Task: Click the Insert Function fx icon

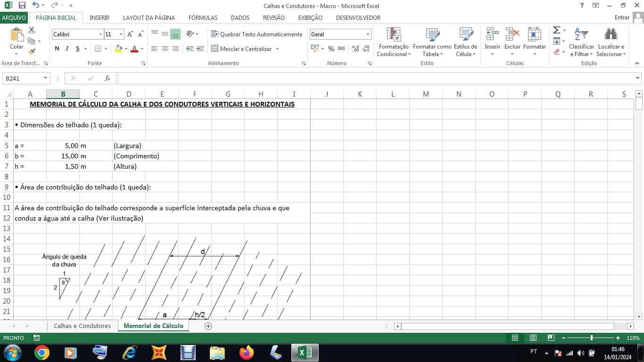Action: [x=107, y=78]
